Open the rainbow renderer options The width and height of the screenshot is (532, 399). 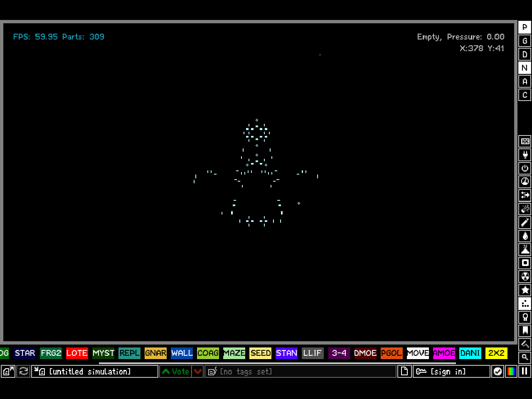point(512,371)
